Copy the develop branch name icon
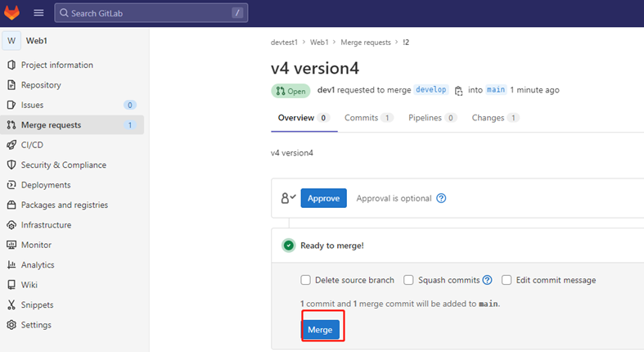644x352 pixels. click(x=458, y=90)
